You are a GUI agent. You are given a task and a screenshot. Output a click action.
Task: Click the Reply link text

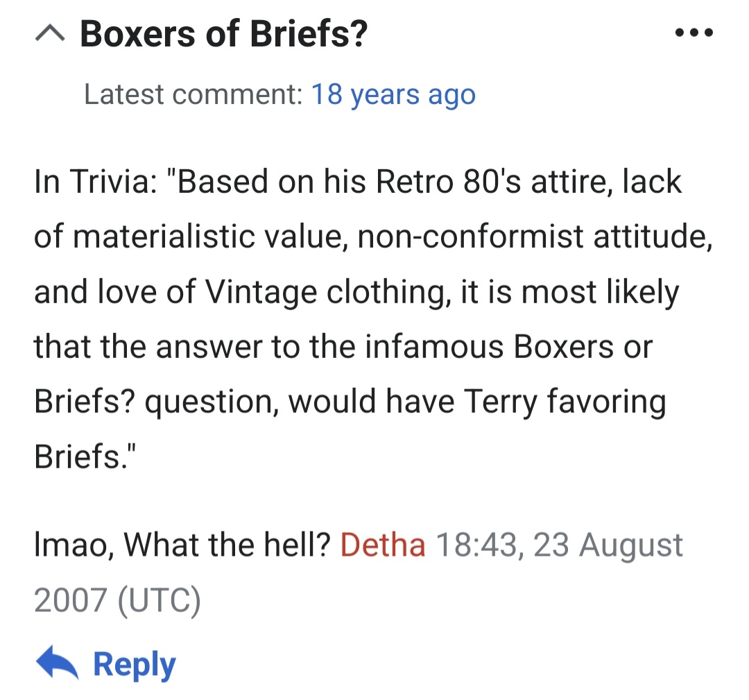coord(135,665)
